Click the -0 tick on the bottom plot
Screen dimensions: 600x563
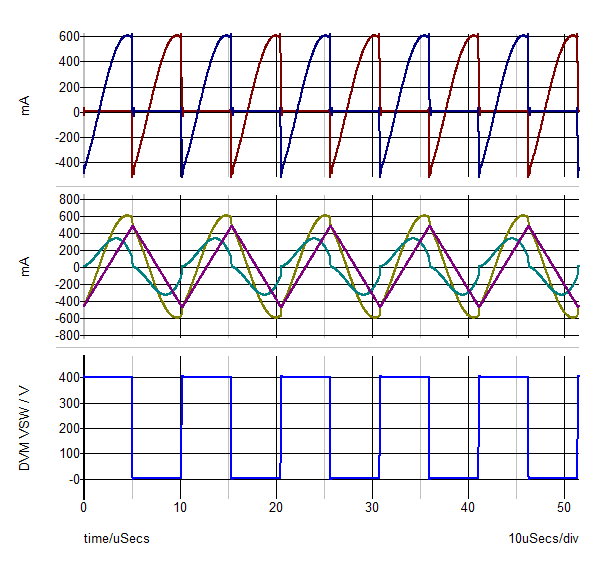click(70, 479)
